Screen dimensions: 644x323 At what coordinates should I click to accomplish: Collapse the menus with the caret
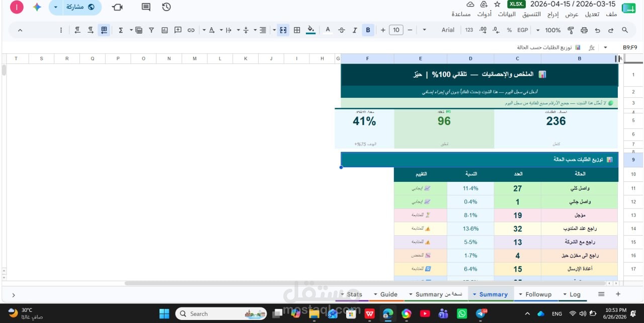click(20, 30)
